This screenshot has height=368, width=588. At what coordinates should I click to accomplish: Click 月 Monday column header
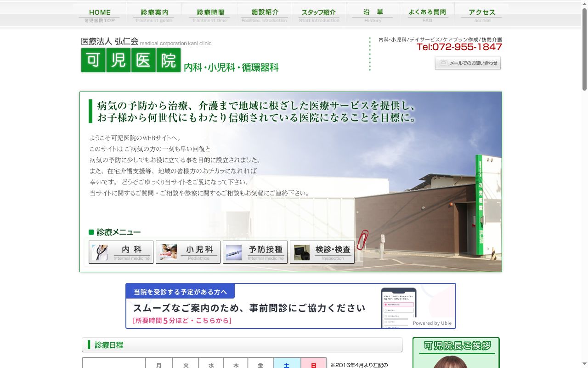pos(159,363)
